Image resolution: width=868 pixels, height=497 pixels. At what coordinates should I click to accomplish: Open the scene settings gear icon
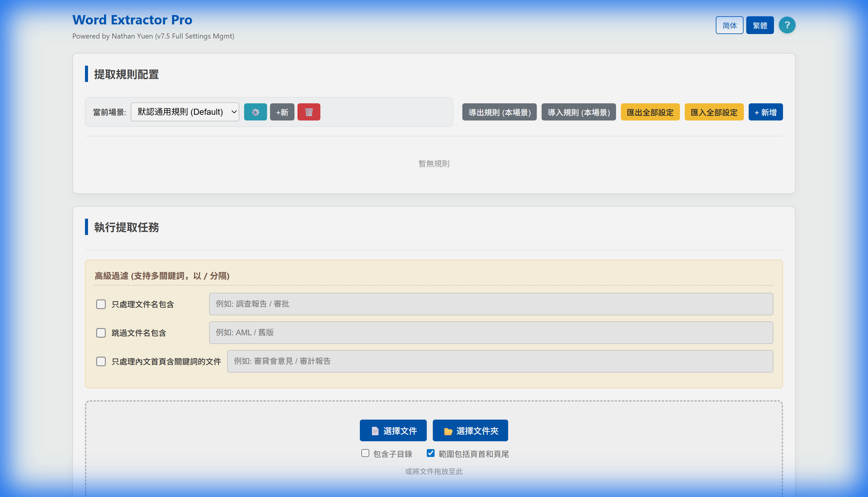255,112
